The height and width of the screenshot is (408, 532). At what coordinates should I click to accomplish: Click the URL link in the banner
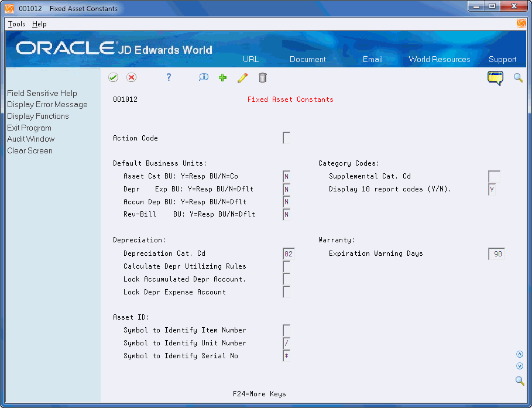point(250,59)
